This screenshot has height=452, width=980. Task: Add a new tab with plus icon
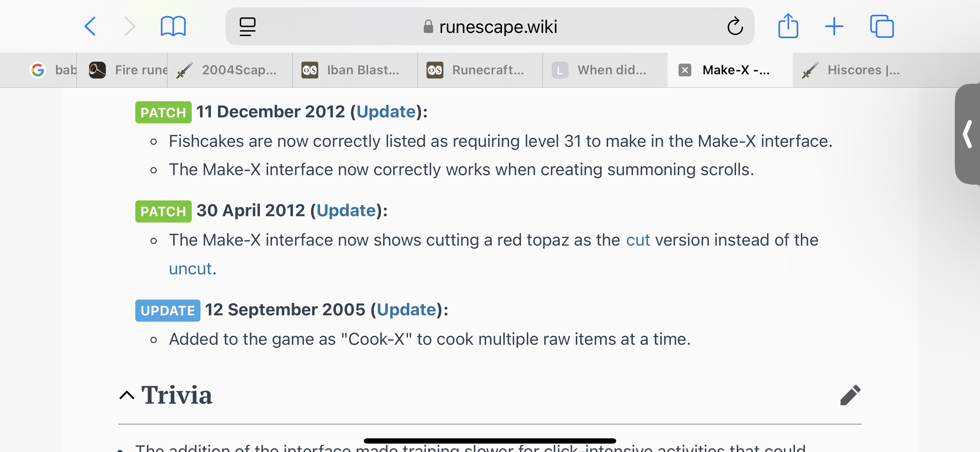pyautogui.click(x=834, y=26)
